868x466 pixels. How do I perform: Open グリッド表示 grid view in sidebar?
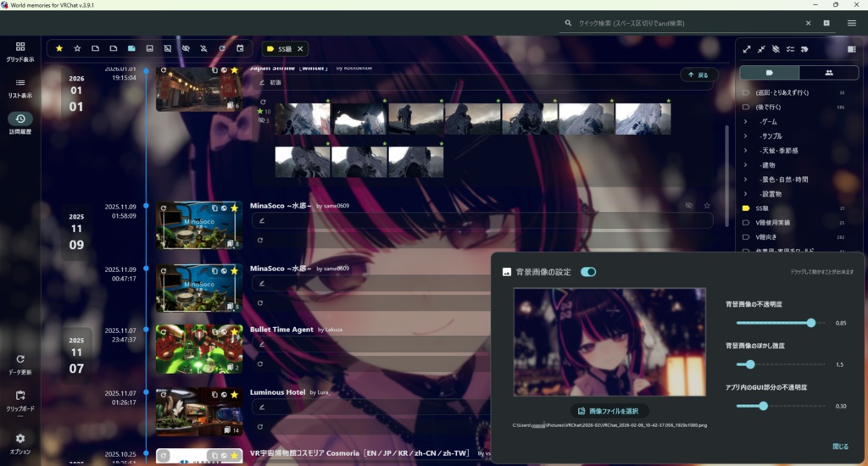coord(20,52)
